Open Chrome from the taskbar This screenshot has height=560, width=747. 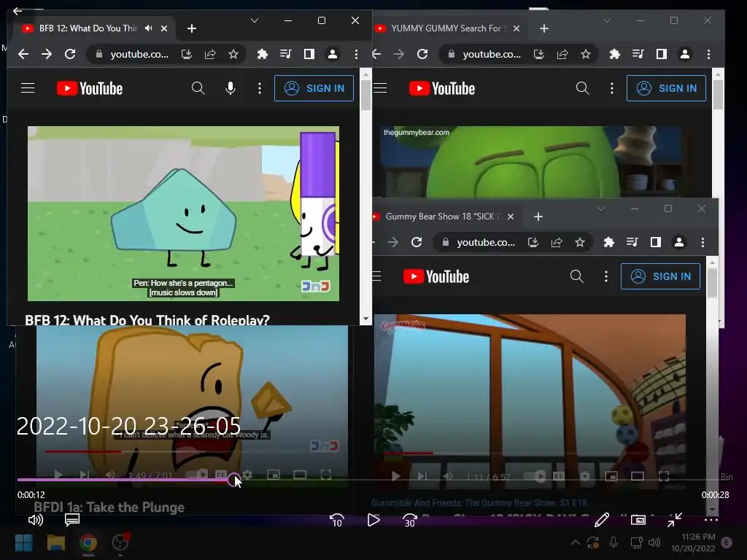coord(88,542)
